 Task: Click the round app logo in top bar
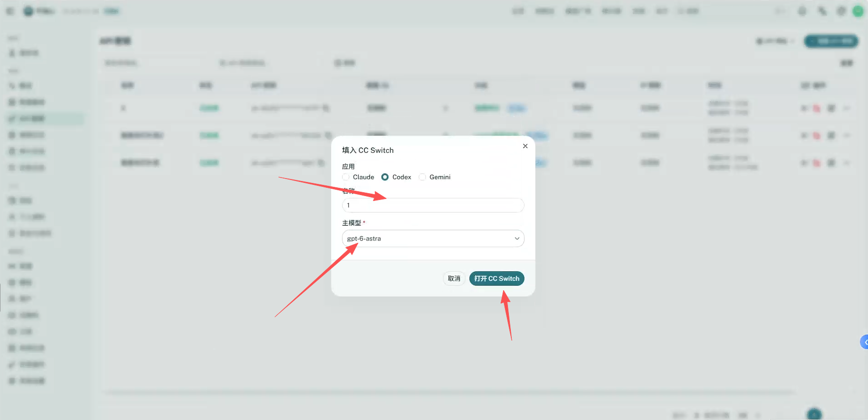point(28,11)
